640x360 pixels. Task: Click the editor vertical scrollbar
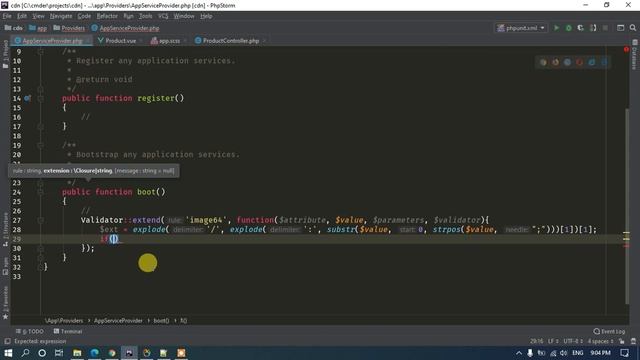click(627, 206)
